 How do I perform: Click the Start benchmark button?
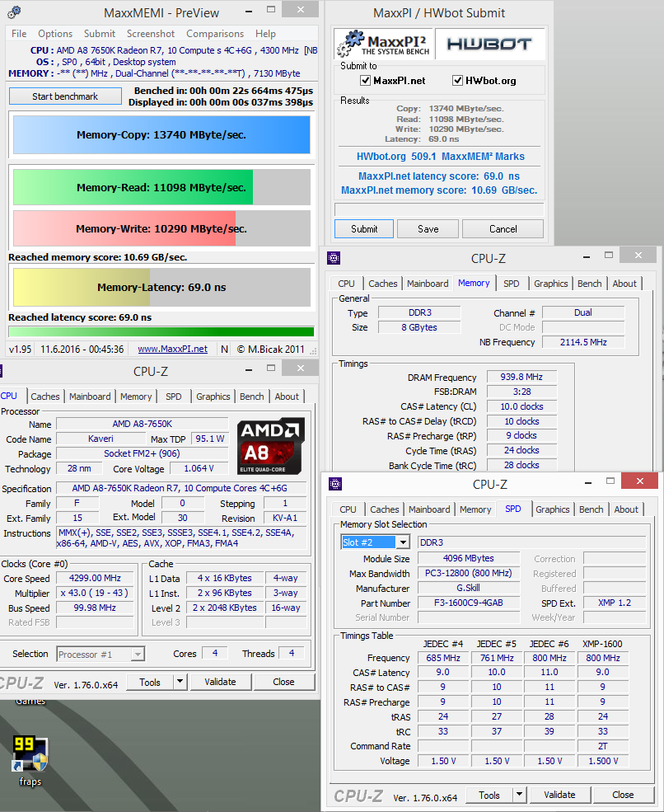tap(65, 96)
